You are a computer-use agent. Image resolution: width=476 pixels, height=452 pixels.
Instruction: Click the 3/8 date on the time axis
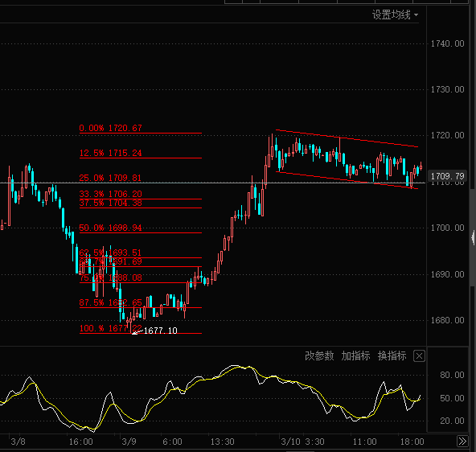pos(18,442)
